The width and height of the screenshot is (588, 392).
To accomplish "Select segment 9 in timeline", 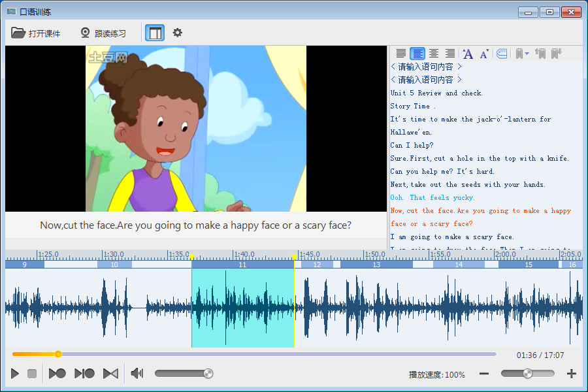I will (x=25, y=265).
